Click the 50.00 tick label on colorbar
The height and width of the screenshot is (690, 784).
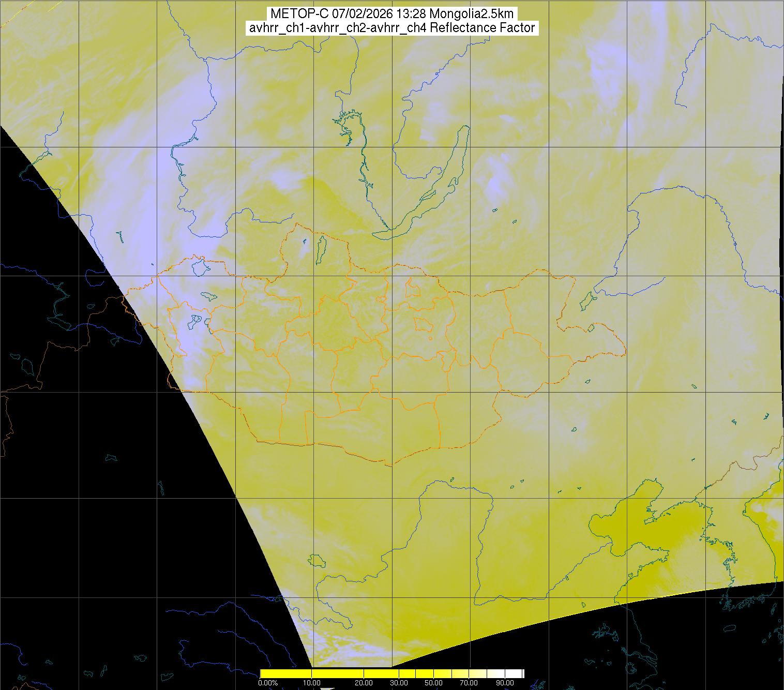(x=433, y=683)
